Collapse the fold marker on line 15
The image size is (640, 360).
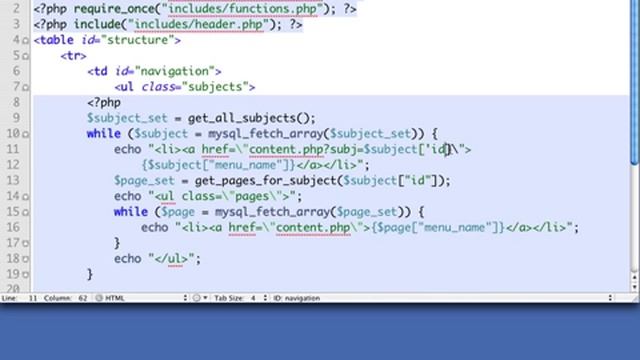[25, 212]
